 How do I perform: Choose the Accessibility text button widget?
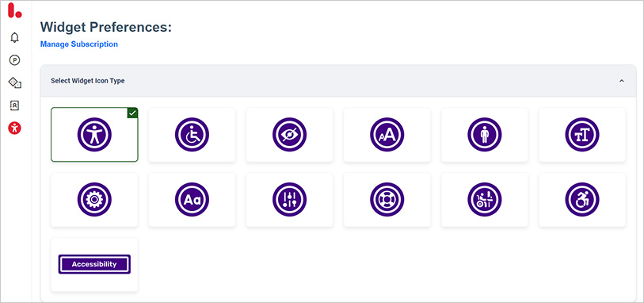[94, 264]
